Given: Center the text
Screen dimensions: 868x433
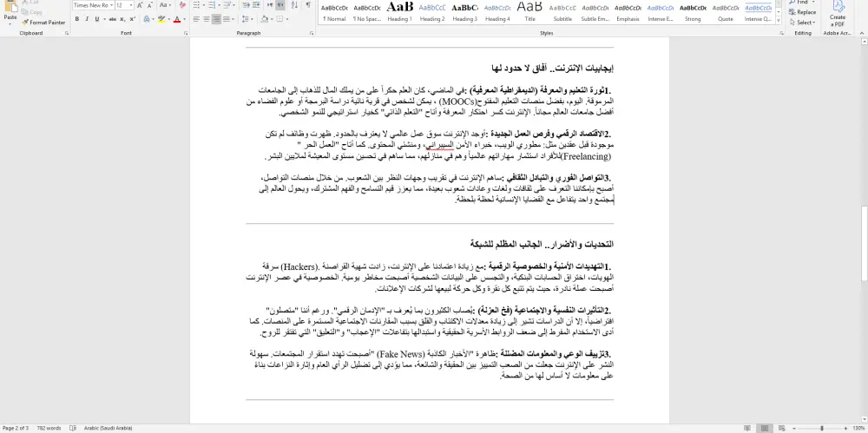Looking at the screenshot, I should tap(207, 19).
